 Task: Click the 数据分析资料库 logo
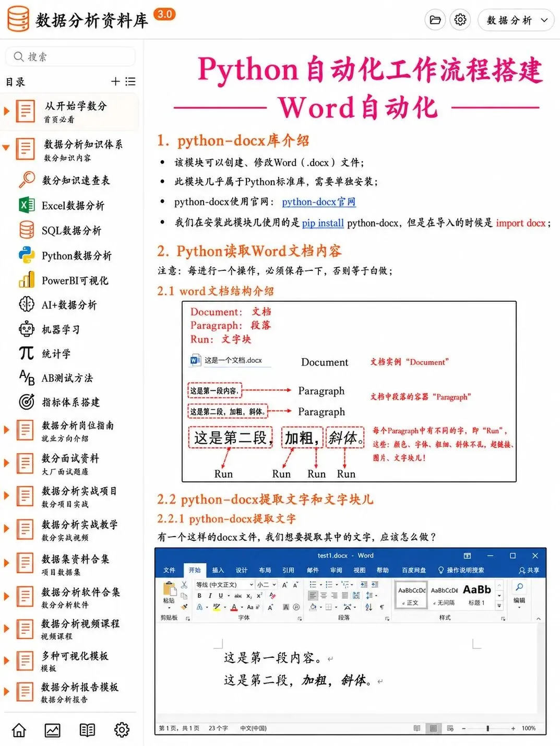(x=18, y=19)
